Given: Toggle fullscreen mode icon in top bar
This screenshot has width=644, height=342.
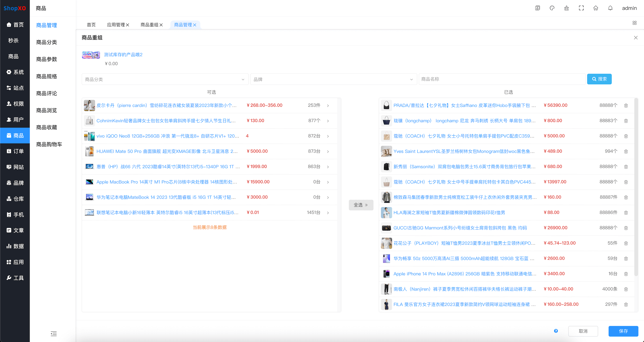Looking at the screenshot, I should click(581, 8).
